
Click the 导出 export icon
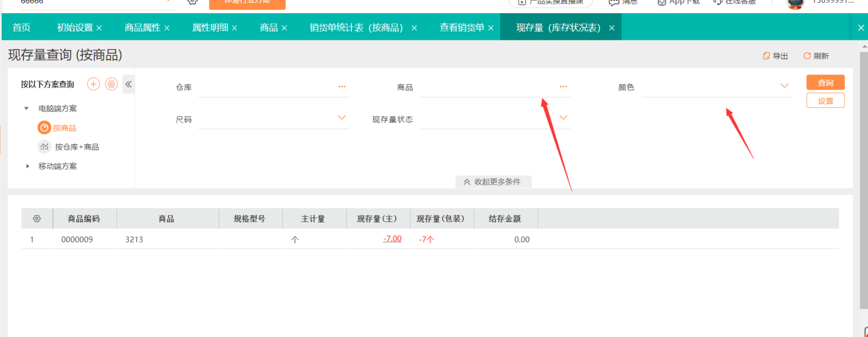pos(766,56)
